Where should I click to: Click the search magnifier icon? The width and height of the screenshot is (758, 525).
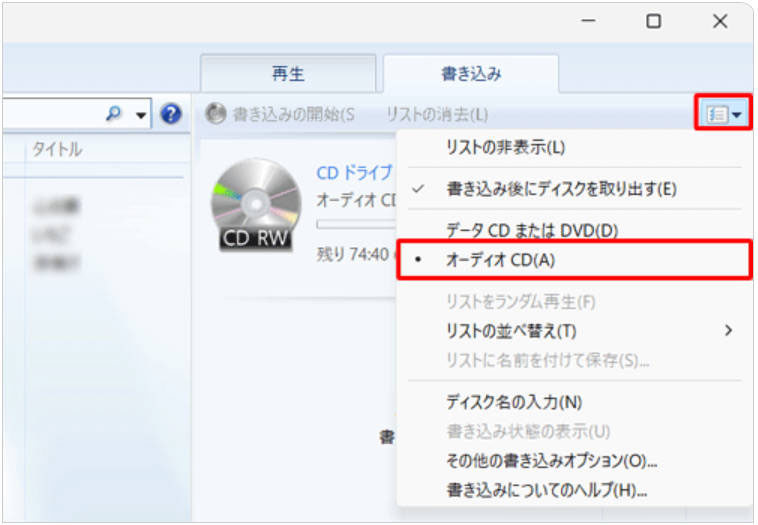click(x=114, y=114)
